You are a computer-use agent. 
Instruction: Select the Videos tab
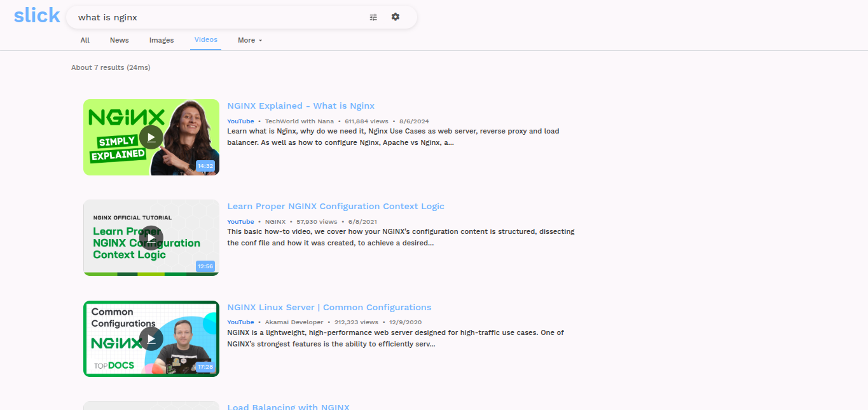(206, 39)
